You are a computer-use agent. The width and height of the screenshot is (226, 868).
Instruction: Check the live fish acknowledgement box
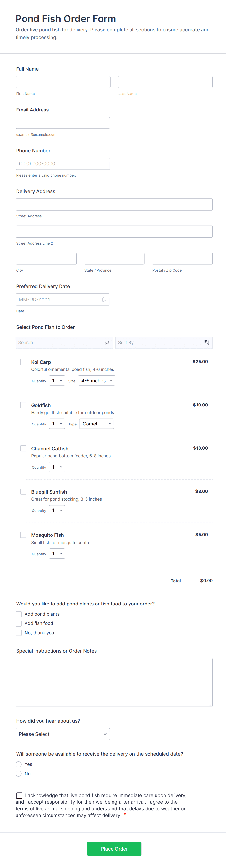click(19, 796)
